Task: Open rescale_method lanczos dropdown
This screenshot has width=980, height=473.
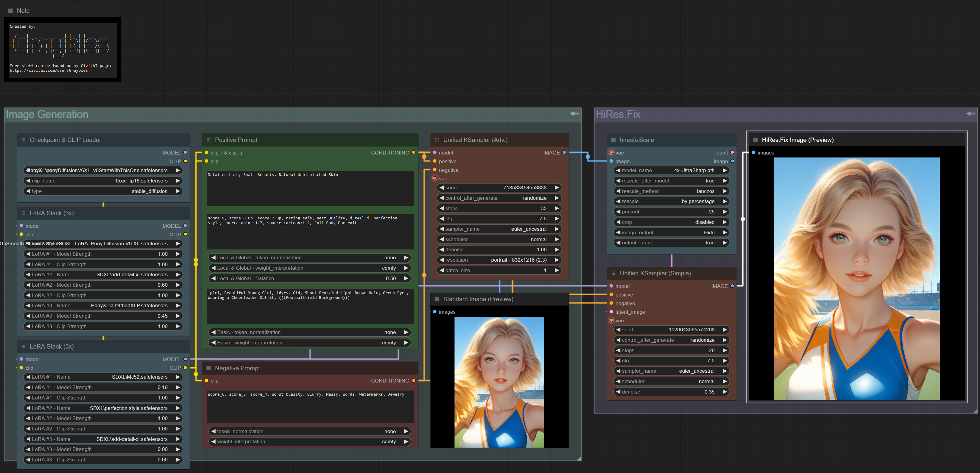Action: (x=671, y=191)
